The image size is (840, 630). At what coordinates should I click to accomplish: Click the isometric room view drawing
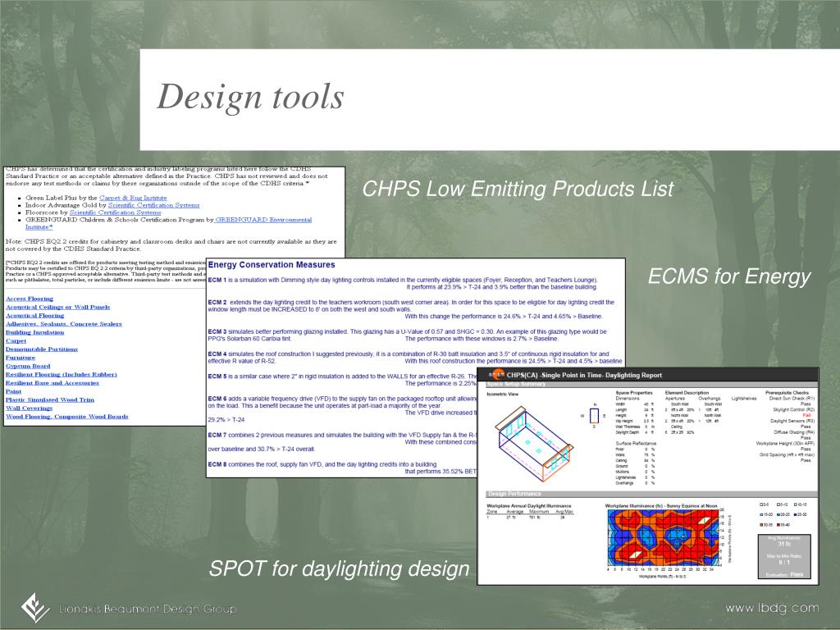click(x=533, y=444)
